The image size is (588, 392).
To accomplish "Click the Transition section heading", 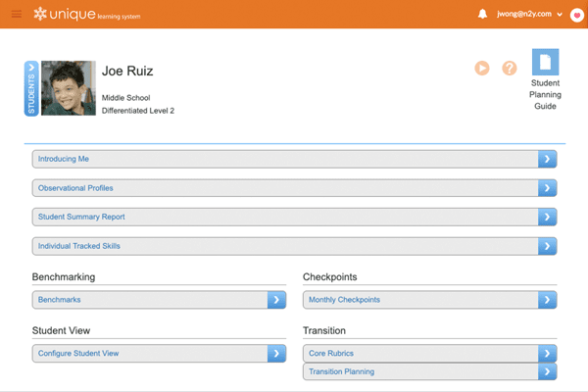I will point(324,330).
